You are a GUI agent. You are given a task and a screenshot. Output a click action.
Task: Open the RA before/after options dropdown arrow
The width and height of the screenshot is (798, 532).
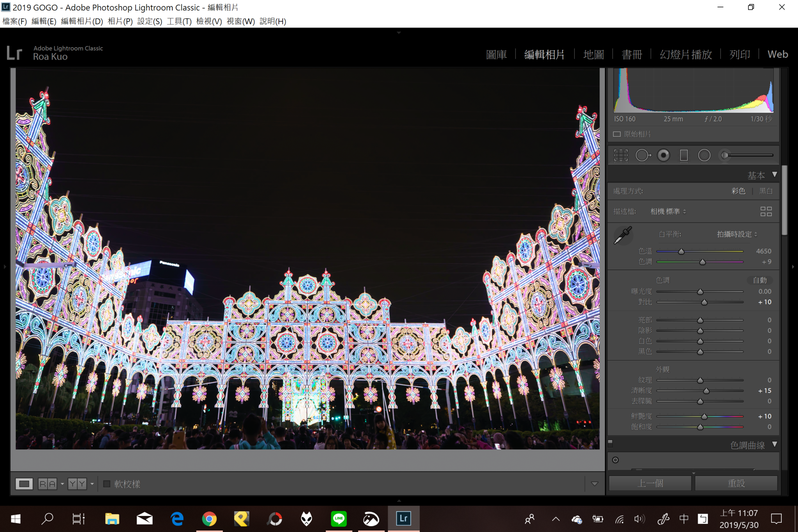[x=62, y=484]
